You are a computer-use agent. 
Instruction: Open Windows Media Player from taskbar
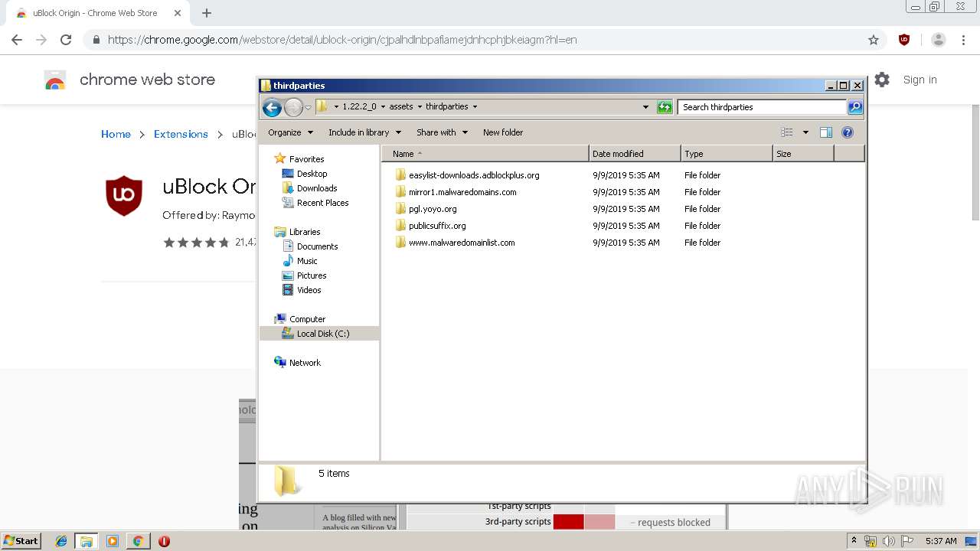click(113, 541)
